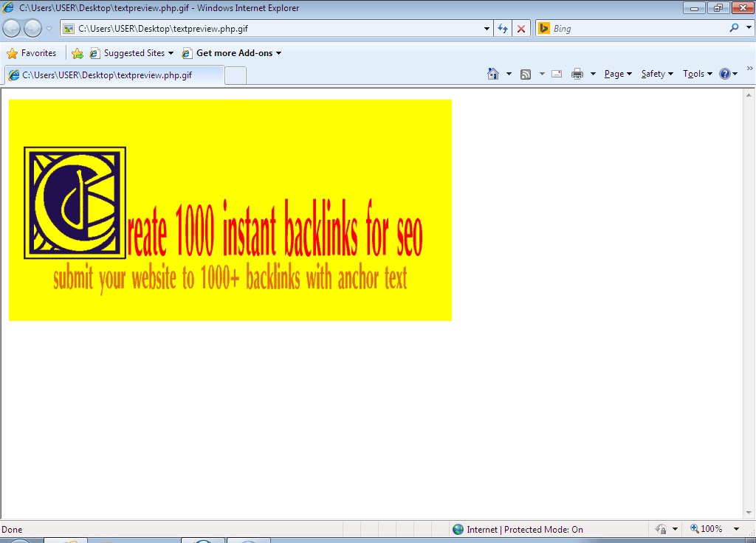The width and height of the screenshot is (756, 543).
Task: Open the Suggested Sites link
Action: (131, 53)
